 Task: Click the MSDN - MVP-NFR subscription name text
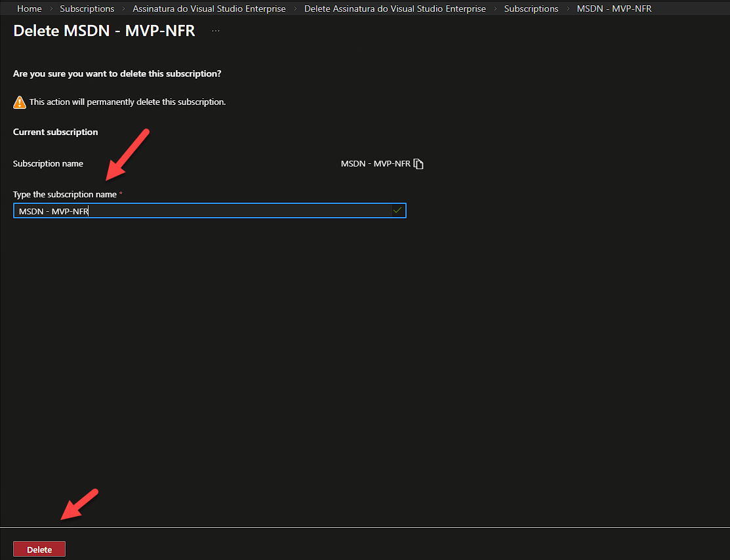coord(375,163)
